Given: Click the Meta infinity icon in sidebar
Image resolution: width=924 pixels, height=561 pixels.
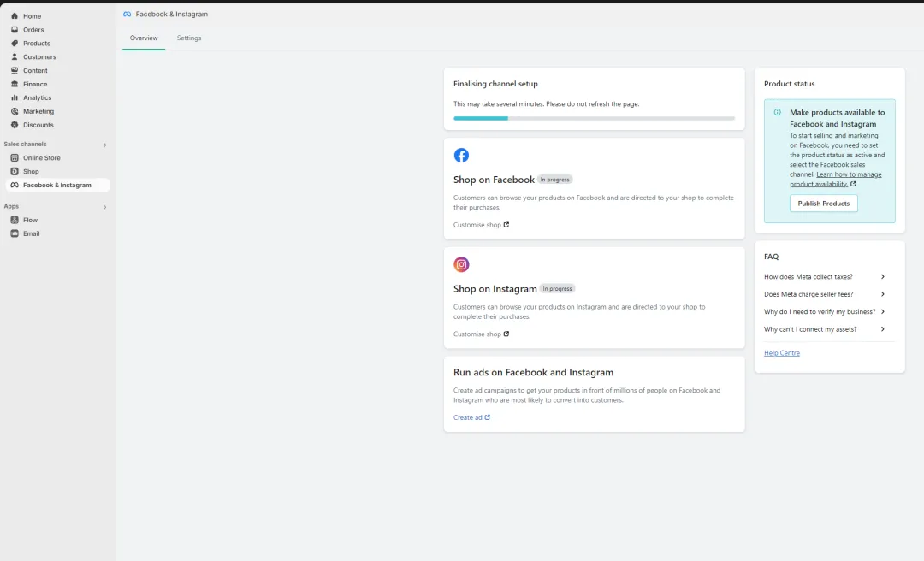Looking at the screenshot, I should [15, 185].
